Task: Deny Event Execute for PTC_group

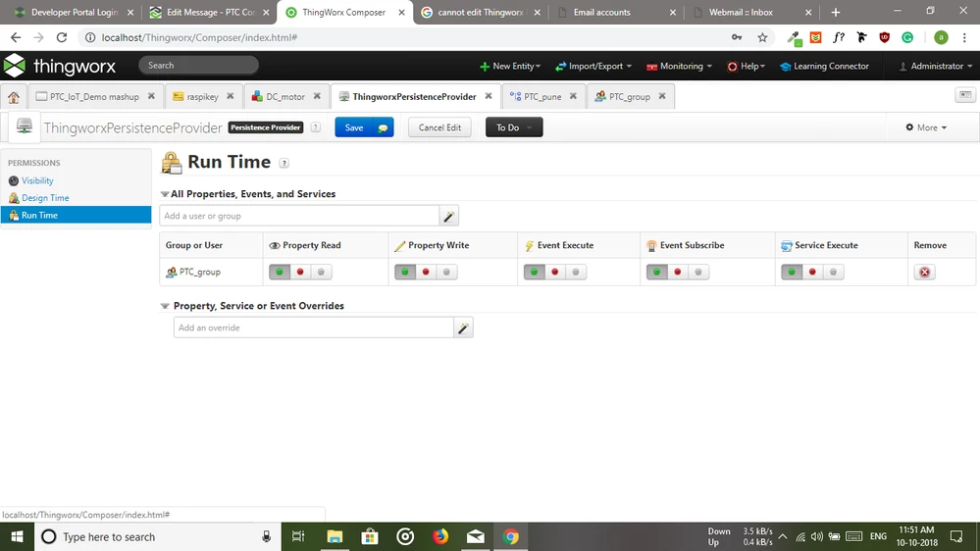Action: (555, 273)
